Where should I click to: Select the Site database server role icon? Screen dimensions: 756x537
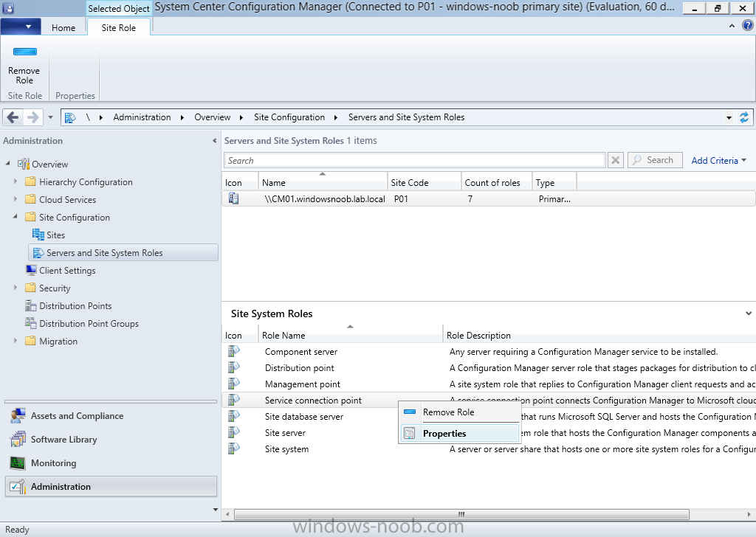[234, 415]
